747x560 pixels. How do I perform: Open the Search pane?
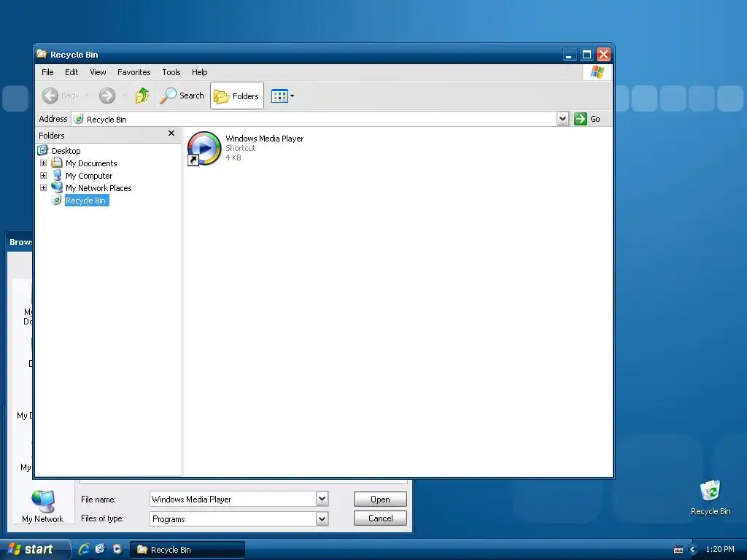182,96
